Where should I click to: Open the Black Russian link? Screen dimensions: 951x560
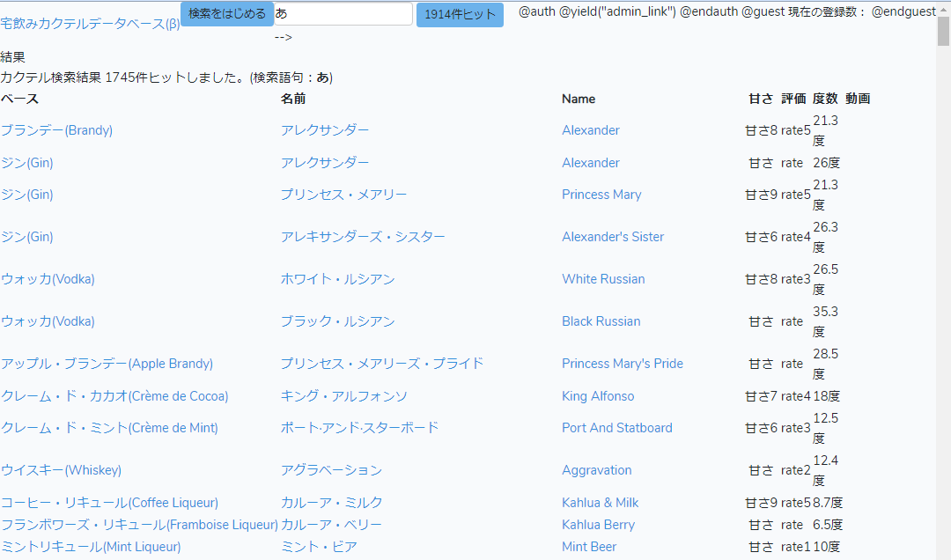tap(601, 321)
